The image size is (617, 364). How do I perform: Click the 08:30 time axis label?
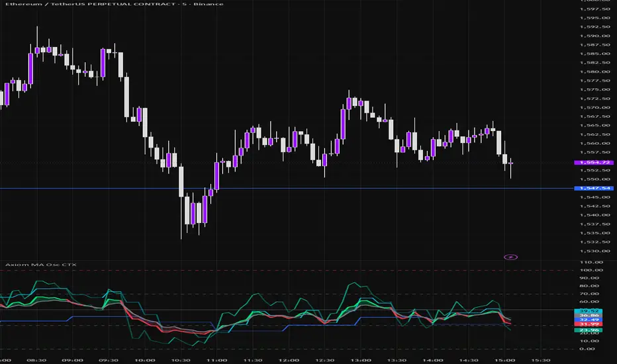click(x=36, y=360)
